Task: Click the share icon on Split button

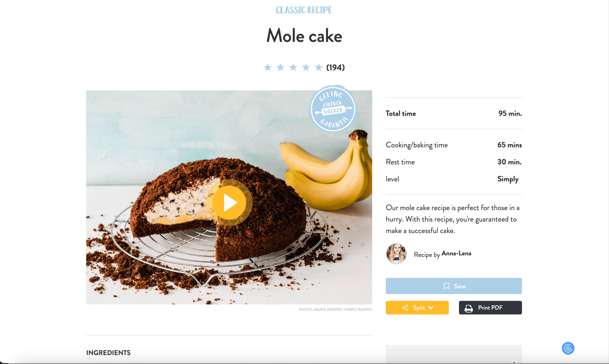Action: [405, 308]
